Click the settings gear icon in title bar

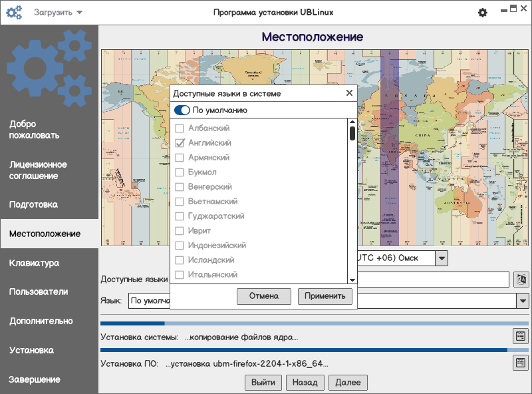click(483, 13)
